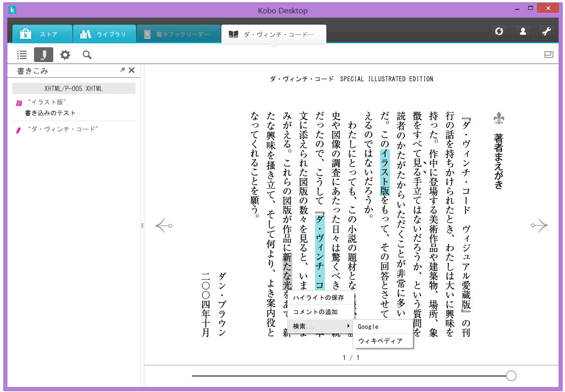This screenshot has width=565, height=392.
Task: Click the sync refresh icon
Action: [x=499, y=32]
